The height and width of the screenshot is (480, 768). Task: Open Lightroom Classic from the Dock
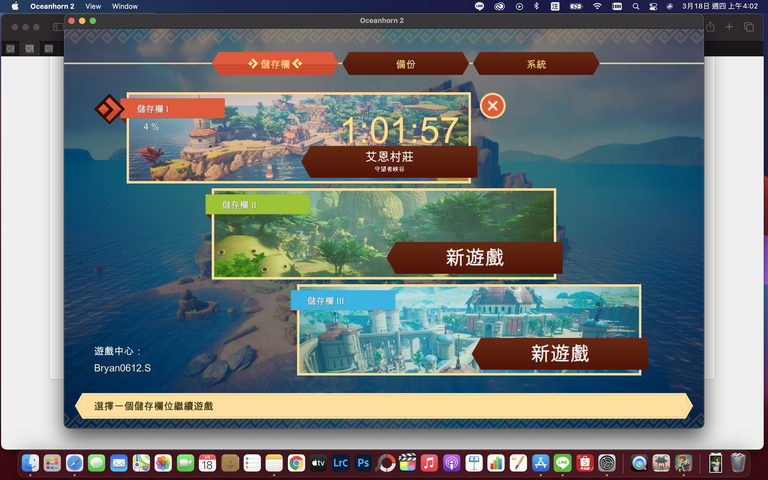[x=340, y=462]
